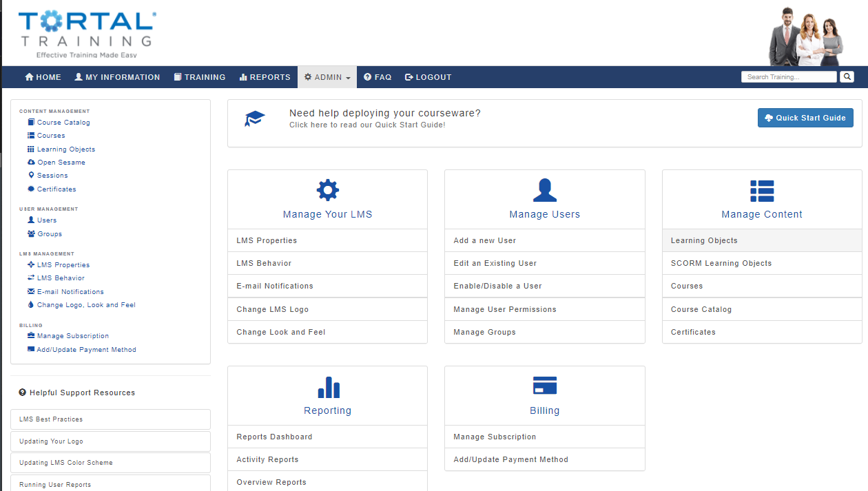
Task: Click the Manage Users person icon
Action: [x=545, y=190]
